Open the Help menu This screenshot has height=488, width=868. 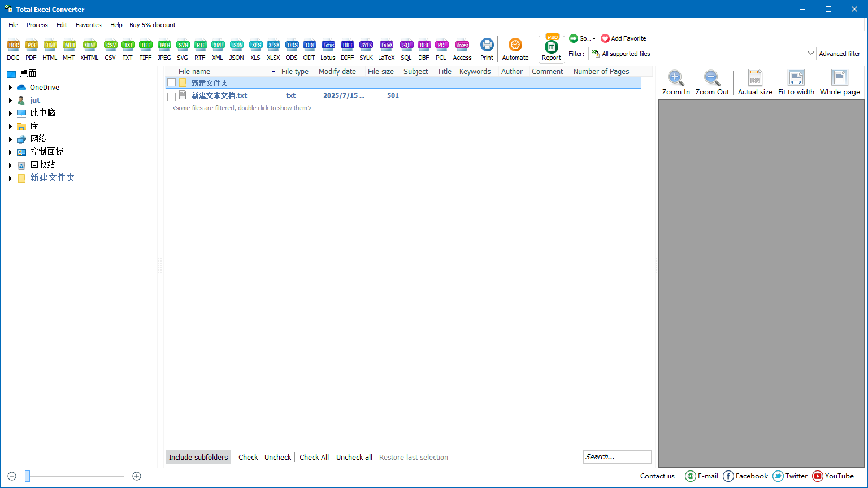coord(116,25)
